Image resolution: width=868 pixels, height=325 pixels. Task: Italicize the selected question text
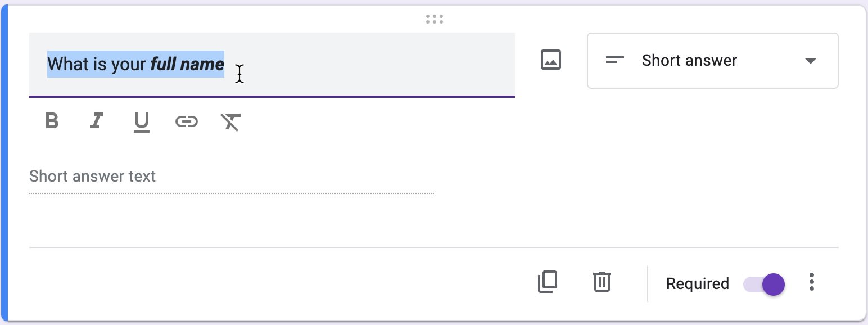click(x=96, y=121)
